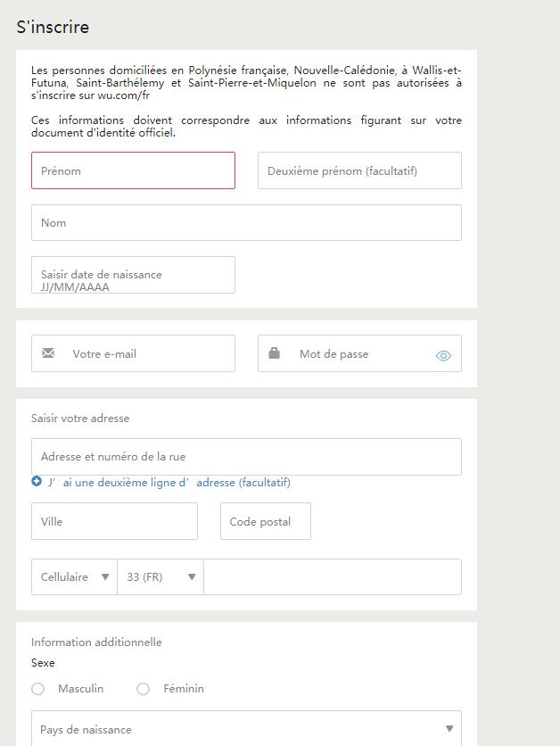Open the Cellulaire phone type dropdown
The image size is (560, 746).
[74, 576]
